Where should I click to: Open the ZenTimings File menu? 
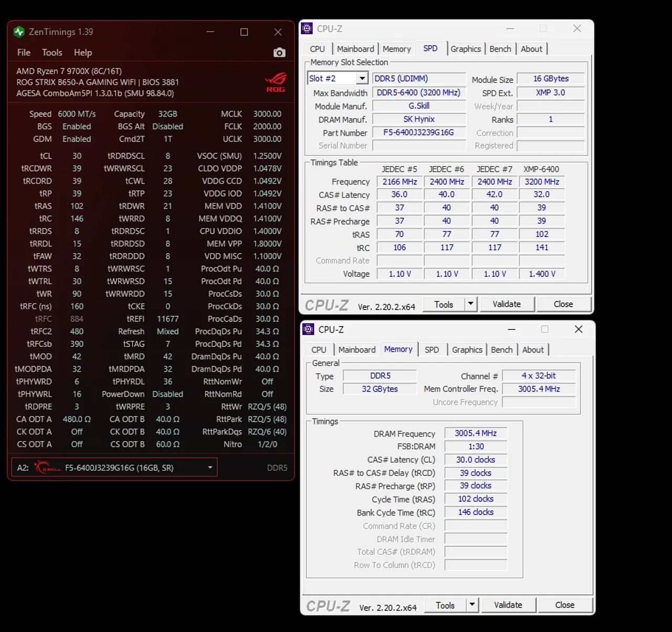[x=24, y=53]
